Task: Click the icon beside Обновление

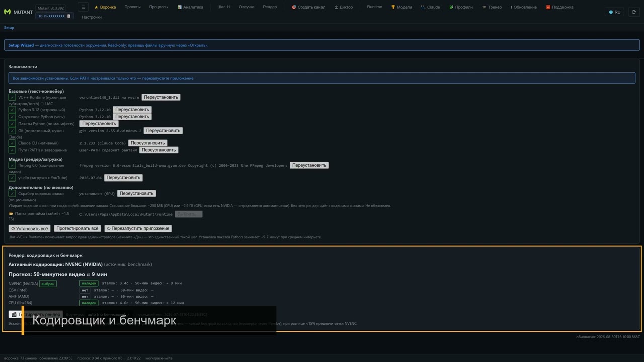Action: [512, 7]
